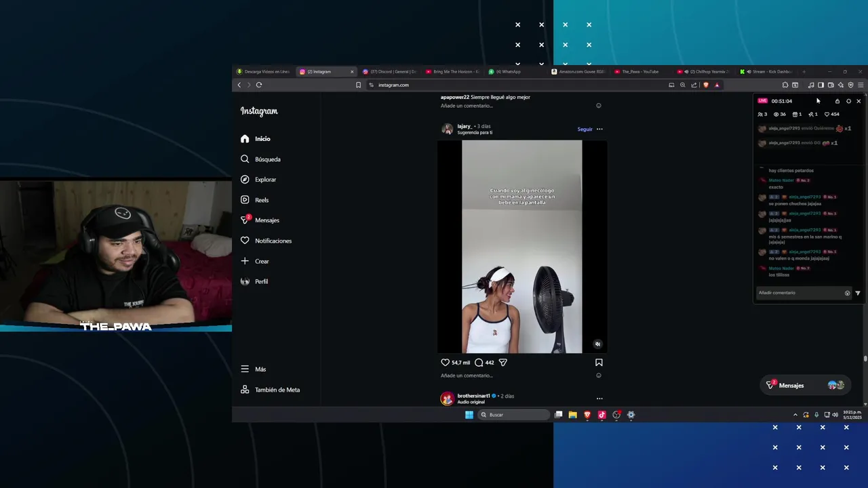
Task: Switch to Stream Kick Dashboard tab
Action: [766, 71]
